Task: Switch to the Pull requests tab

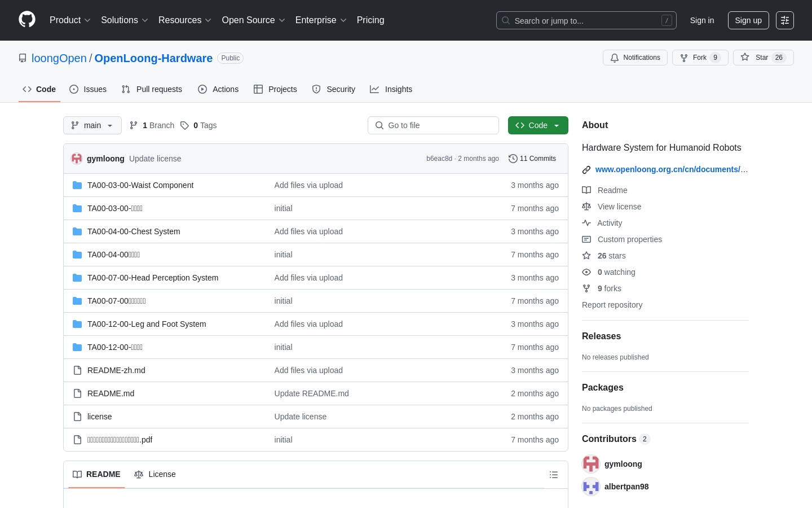Action: tap(152, 89)
